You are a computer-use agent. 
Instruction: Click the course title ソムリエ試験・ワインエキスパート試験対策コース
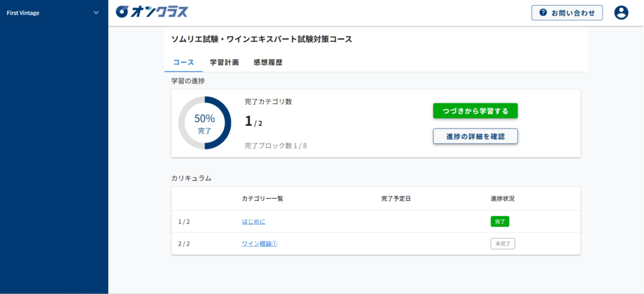[262, 40]
